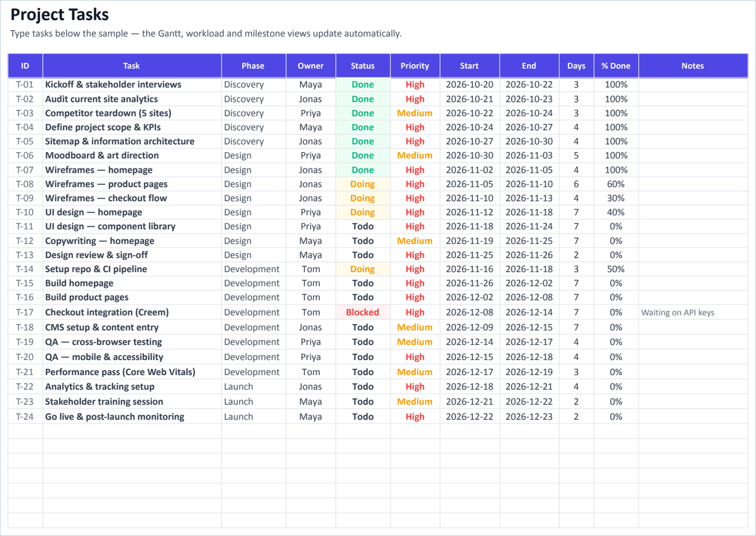Click 'QA — cross-browser testing' cell

[x=132, y=342]
